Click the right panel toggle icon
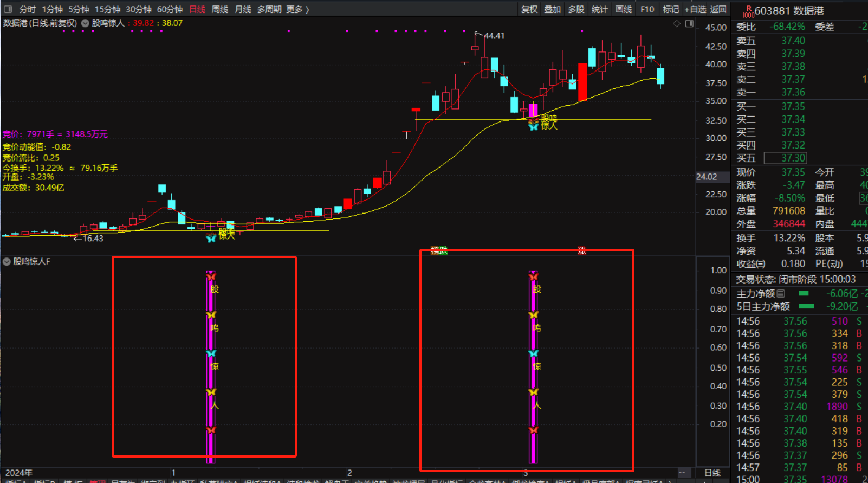 click(689, 24)
